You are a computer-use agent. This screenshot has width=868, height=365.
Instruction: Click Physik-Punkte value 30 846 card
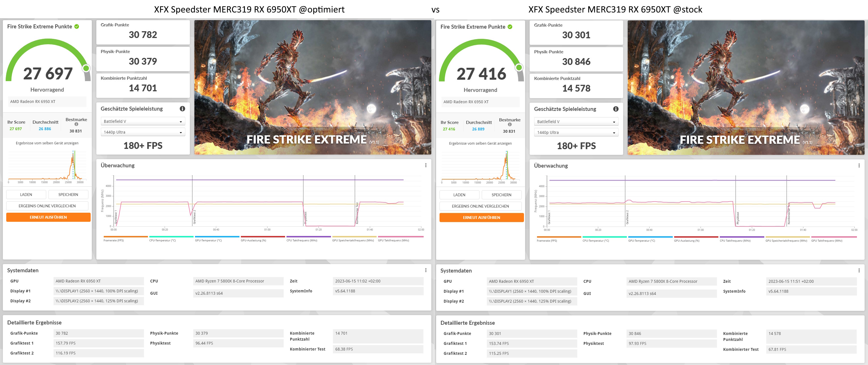(x=576, y=59)
